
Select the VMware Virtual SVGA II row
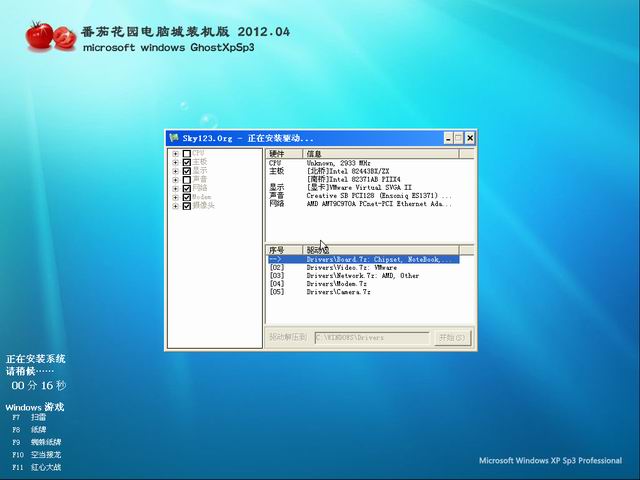click(x=363, y=187)
